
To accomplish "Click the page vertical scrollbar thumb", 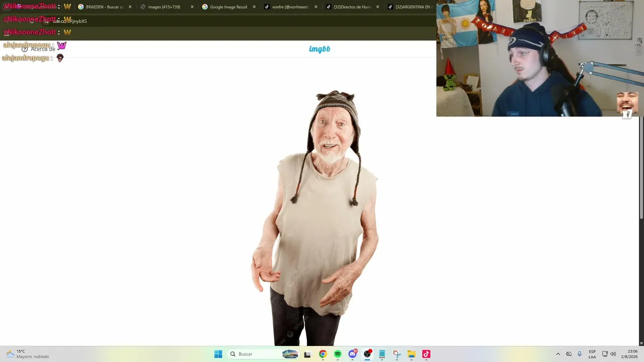I will (641, 167).
